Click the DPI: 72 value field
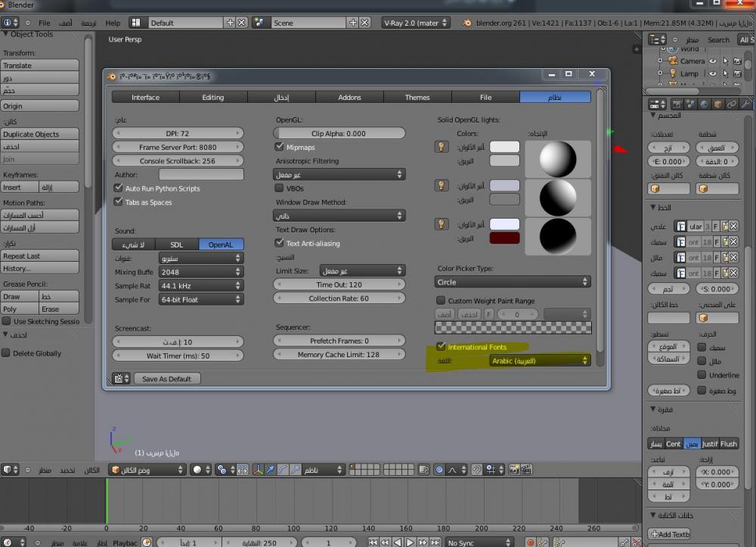 (178, 133)
